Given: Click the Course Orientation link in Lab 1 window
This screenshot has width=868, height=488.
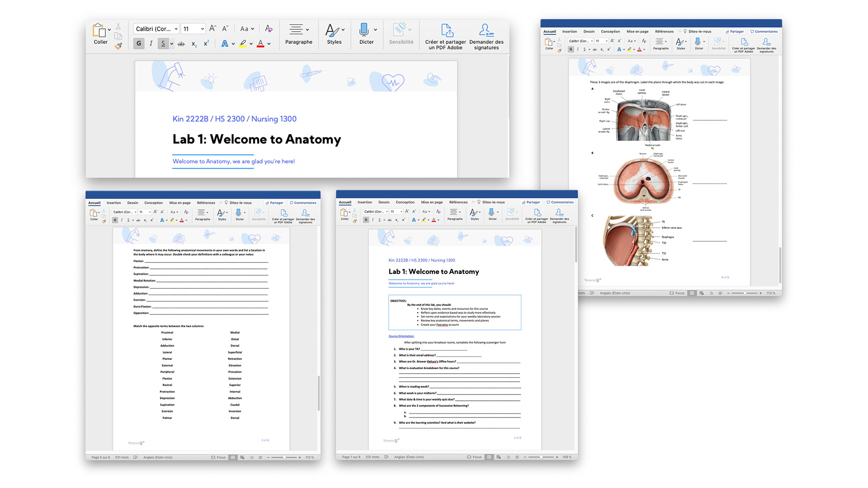Looking at the screenshot, I should tap(401, 336).
